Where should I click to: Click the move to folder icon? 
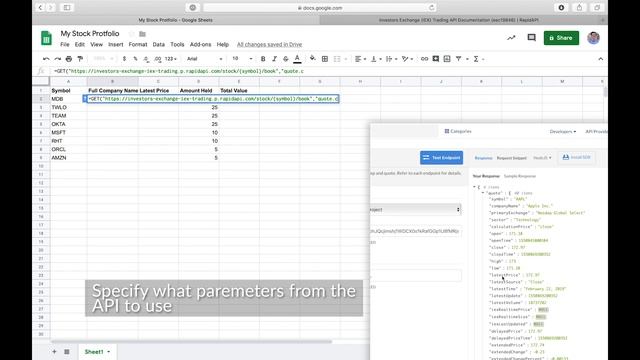tap(142, 34)
